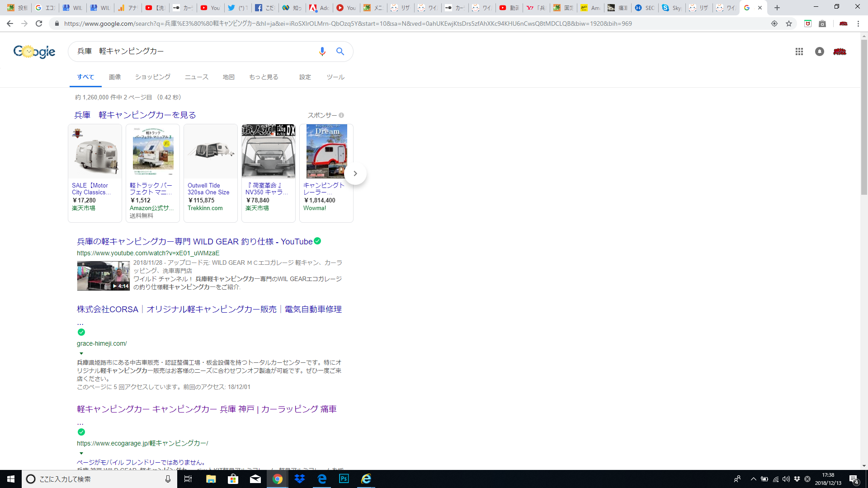
Task: Open the 軽キャンピングカー 兵庫 神戸 result link
Action: click(x=207, y=409)
